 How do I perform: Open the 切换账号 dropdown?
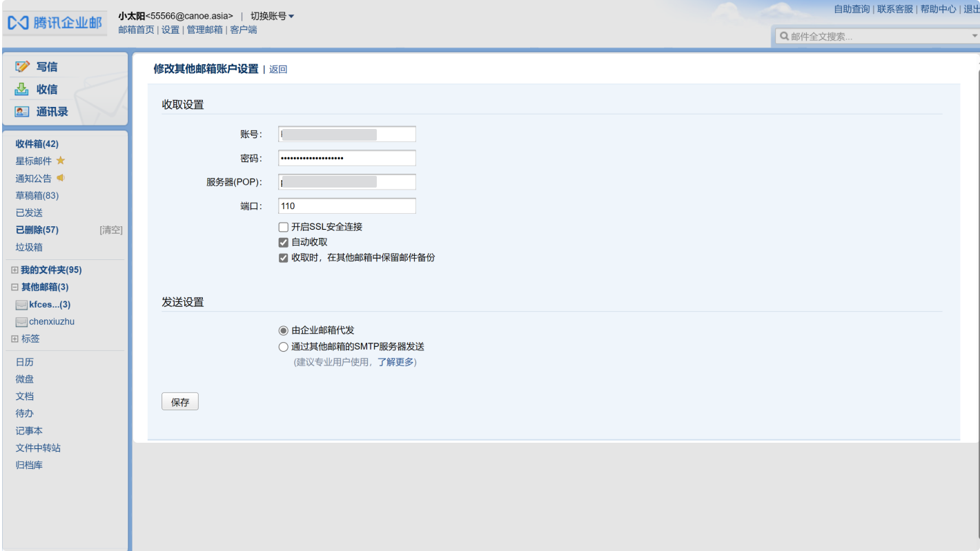[x=272, y=16]
